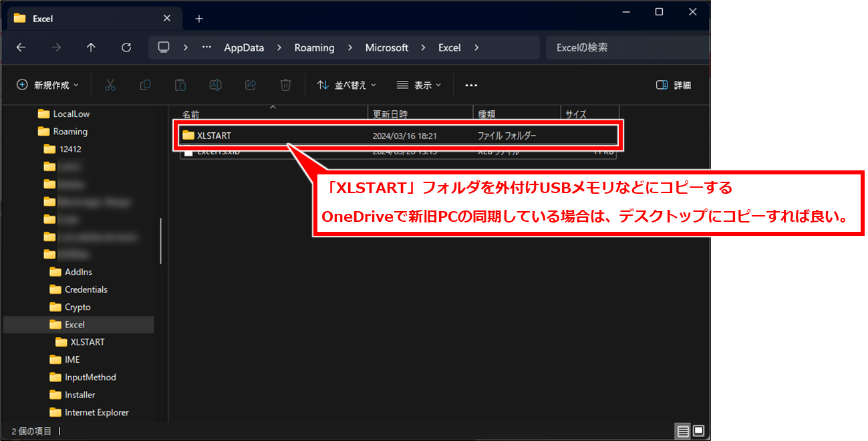Image resolution: width=868 pixels, height=441 pixels.
Task: Switch to large thumbnails view icon
Action: point(698,431)
